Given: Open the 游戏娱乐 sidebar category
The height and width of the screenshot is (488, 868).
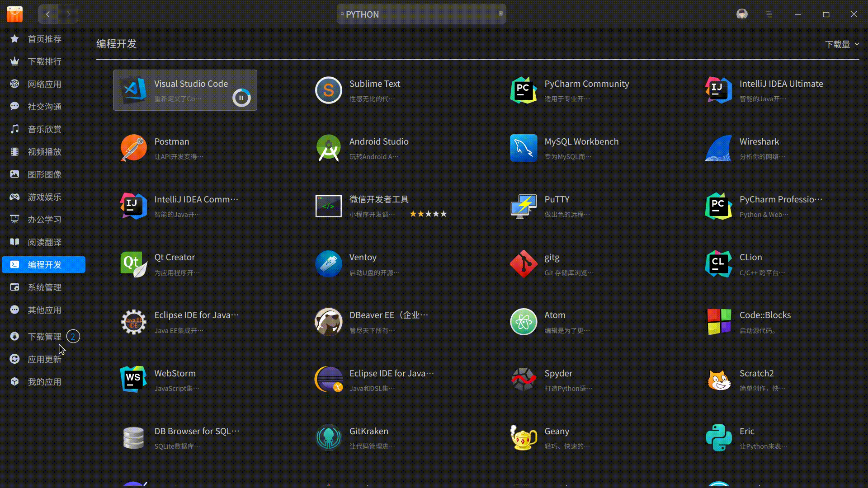Looking at the screenshot, I should [x=44, y=197].
